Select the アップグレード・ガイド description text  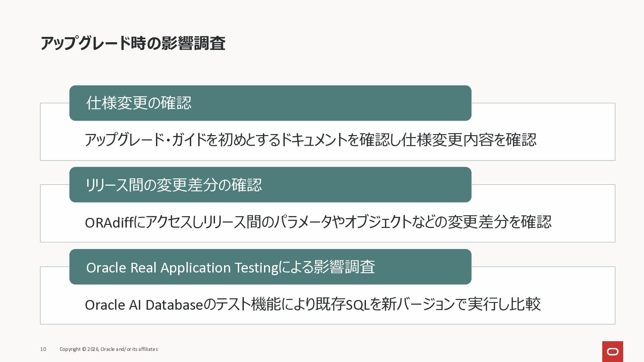[x=311, y=140]
